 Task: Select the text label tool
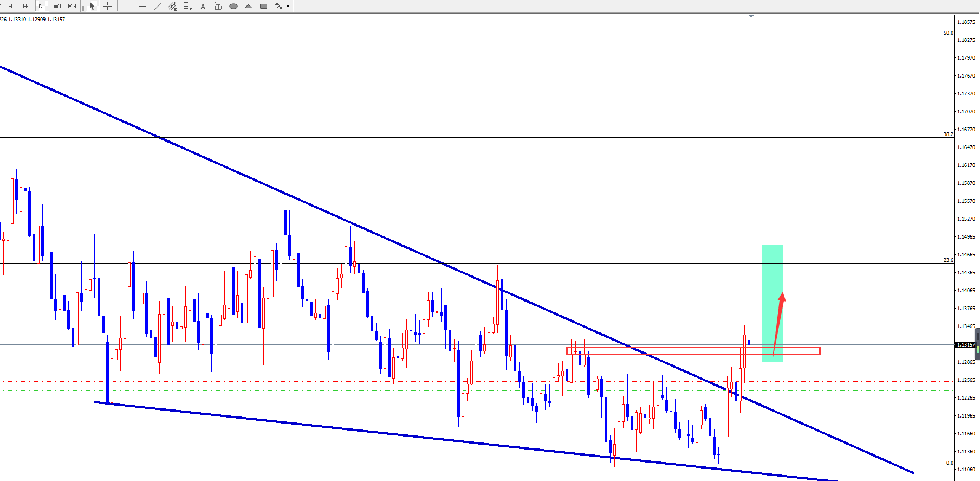(x=218, y=6)
